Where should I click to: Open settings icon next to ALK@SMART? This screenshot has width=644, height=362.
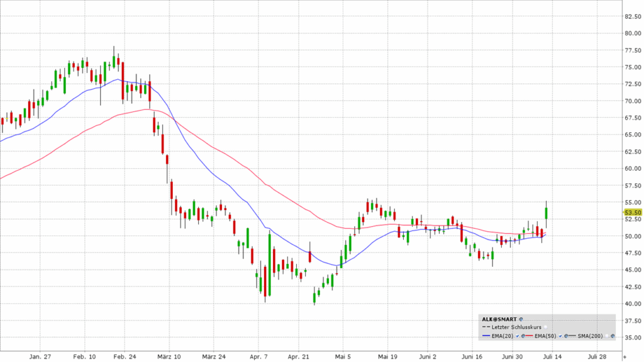click(521, 319)
